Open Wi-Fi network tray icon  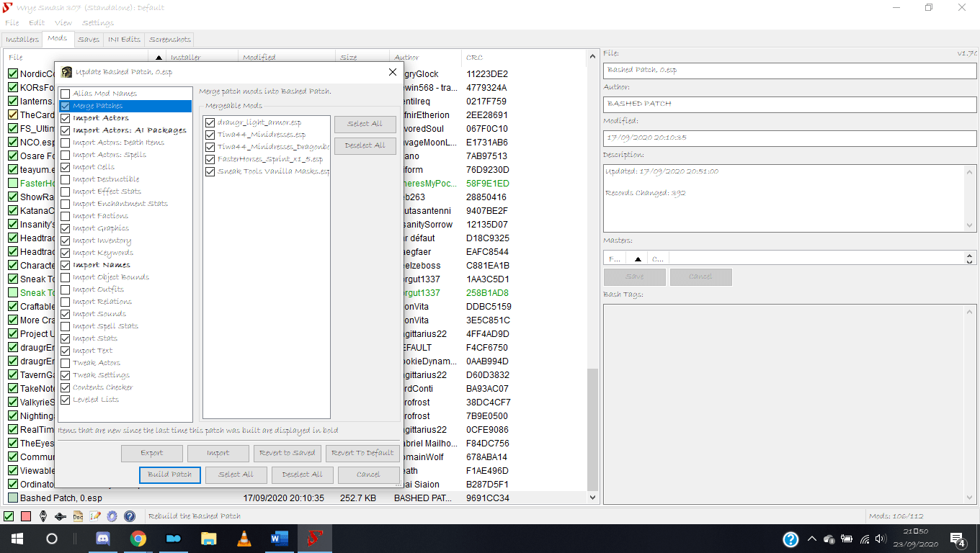(x=865, y=539)
